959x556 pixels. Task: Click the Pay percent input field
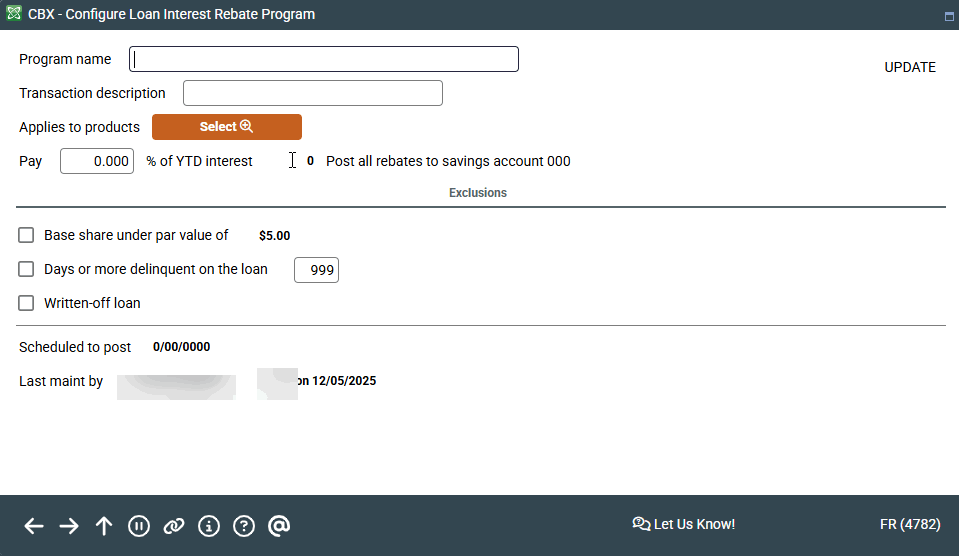(97, 161)
